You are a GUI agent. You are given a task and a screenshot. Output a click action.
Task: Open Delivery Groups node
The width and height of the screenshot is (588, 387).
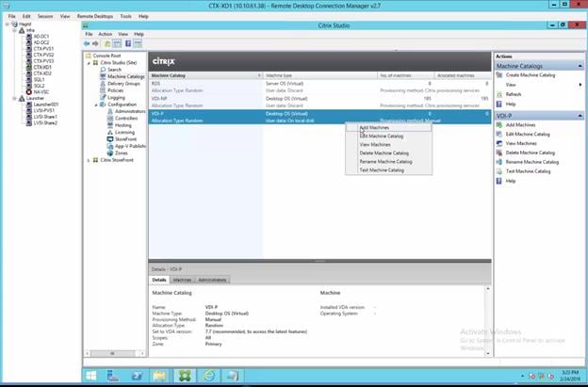click(123, 84)
